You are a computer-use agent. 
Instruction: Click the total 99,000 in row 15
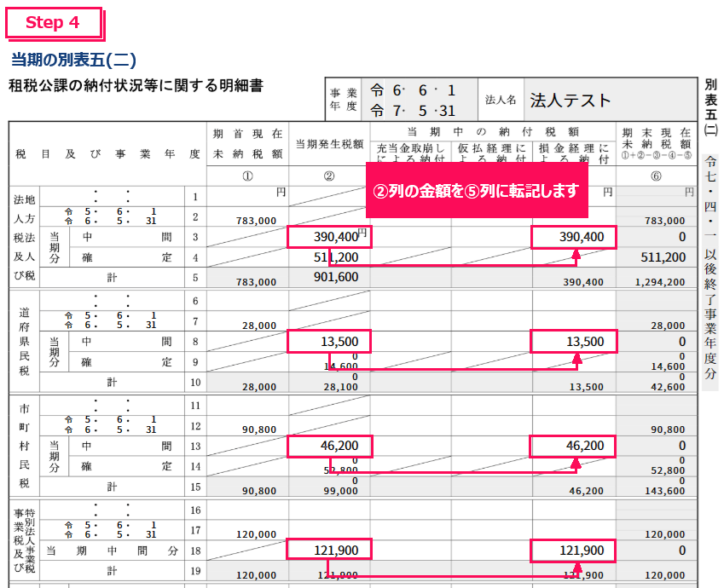tap(340, 491)
